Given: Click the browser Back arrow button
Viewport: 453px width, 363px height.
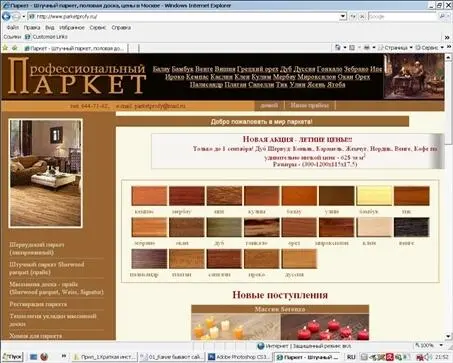Looking at the screenshot, I should click(6, 16).
